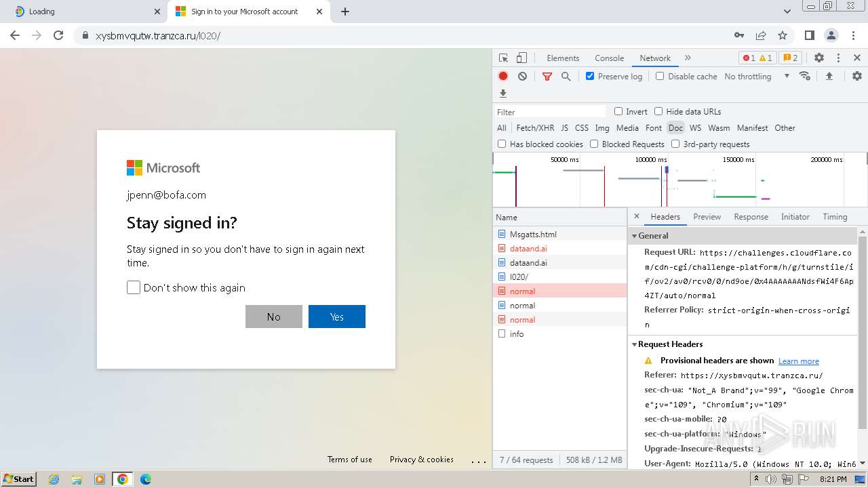Open DevTools settings gear icon

[x=819, y=58]
